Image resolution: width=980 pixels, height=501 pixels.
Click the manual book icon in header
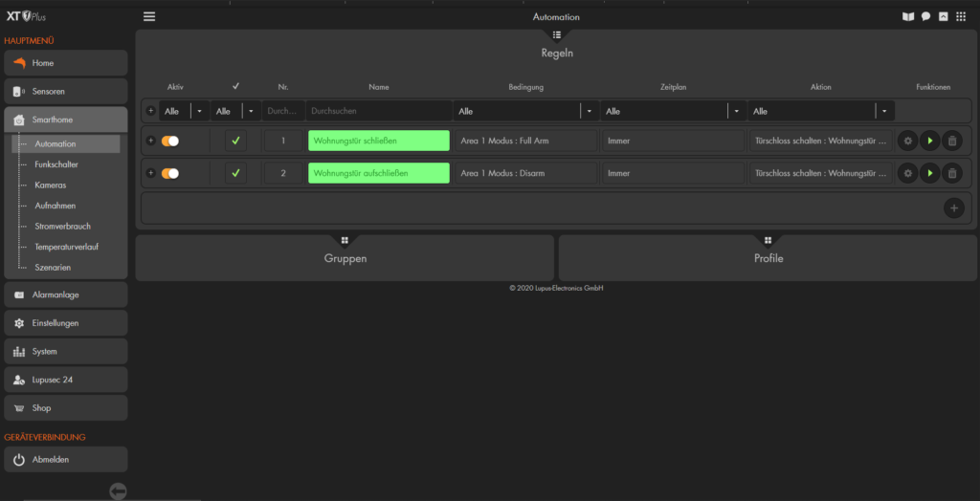click(908, 16)
